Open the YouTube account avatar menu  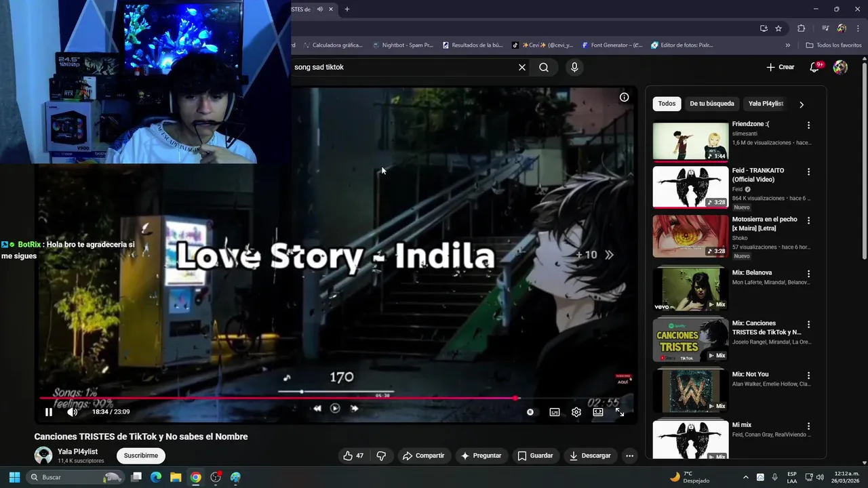(840, 67)
